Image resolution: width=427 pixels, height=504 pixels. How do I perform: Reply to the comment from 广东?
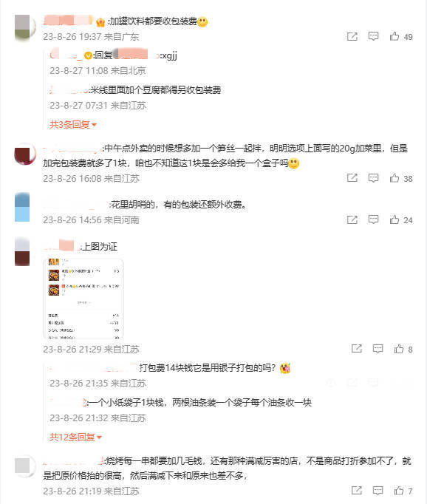point(373,36)
